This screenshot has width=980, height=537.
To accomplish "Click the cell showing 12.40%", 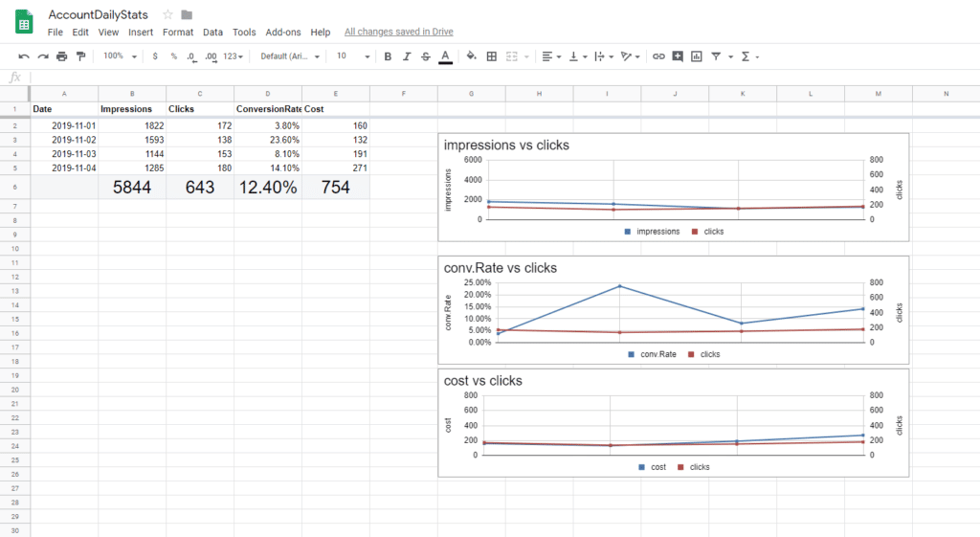I will [268, 187].
